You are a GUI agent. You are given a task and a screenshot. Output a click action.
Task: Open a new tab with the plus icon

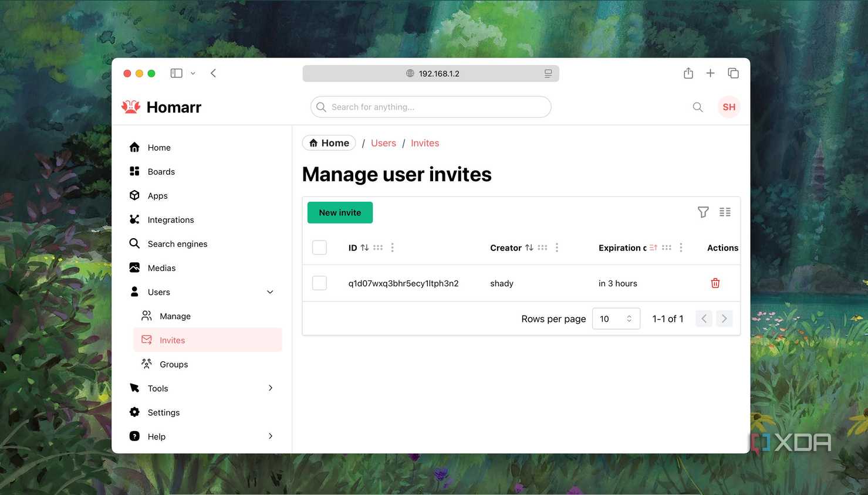(710, 73)
